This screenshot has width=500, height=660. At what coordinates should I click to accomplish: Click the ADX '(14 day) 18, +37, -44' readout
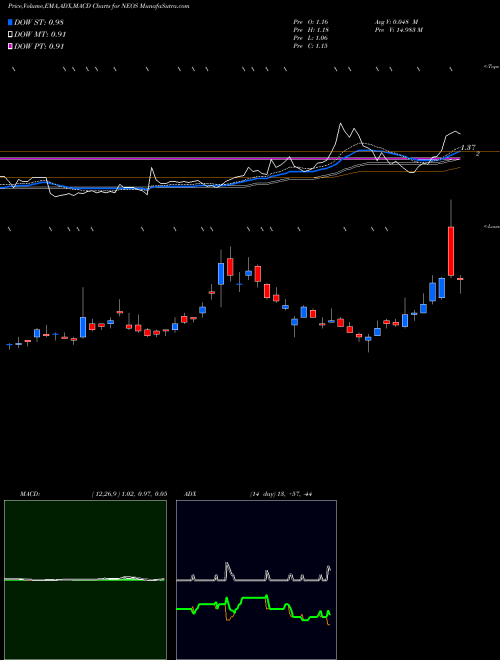(280, 494)
